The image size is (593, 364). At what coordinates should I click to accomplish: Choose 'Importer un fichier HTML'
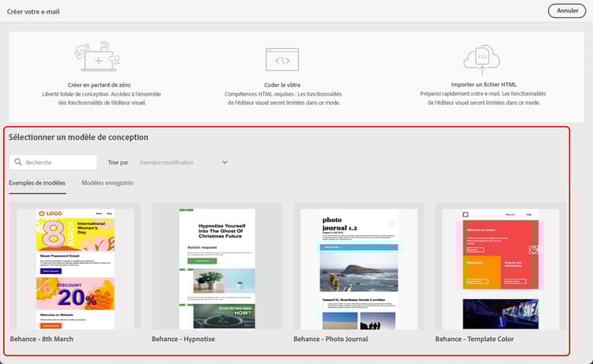point(483,76)
